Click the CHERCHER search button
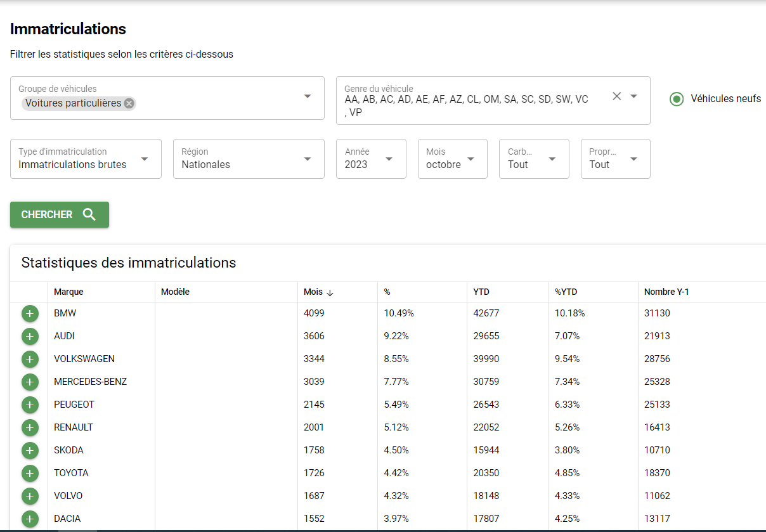This screenshot has width=766, height=532. (60, 214)
